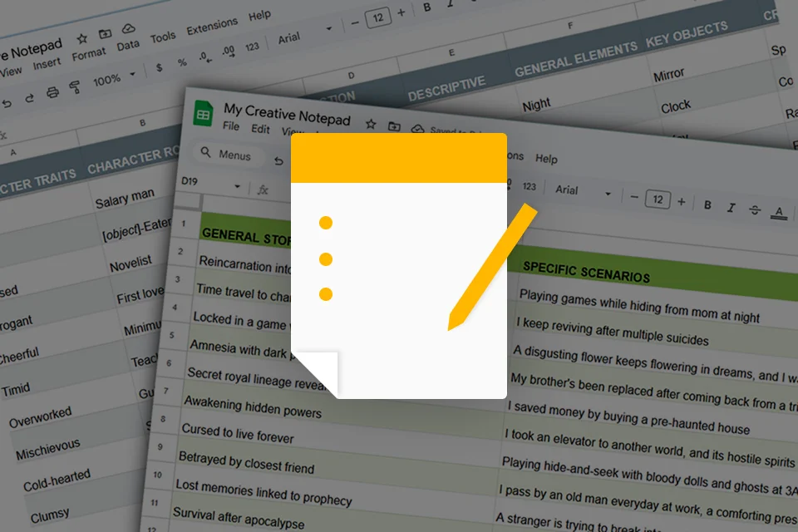Select the Mirror cell in back window

click(668, 76)
